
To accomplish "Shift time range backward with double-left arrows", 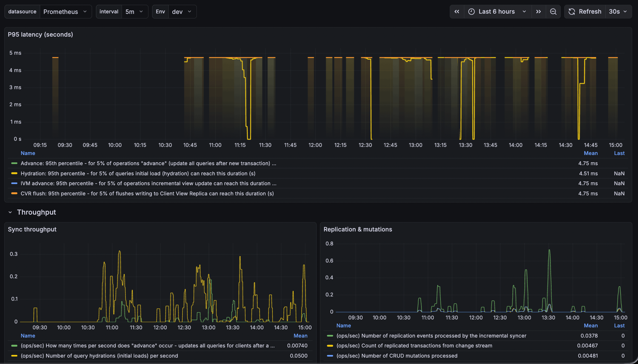I will pos(457,11).
